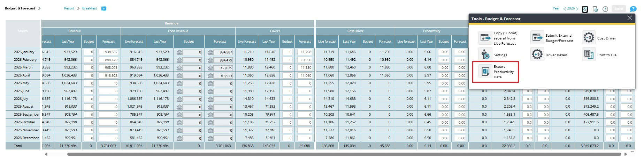Screen dimensions: 644x161
Task: Open Submit External Budget/Forecast tool
Action: tap(553, 38)
